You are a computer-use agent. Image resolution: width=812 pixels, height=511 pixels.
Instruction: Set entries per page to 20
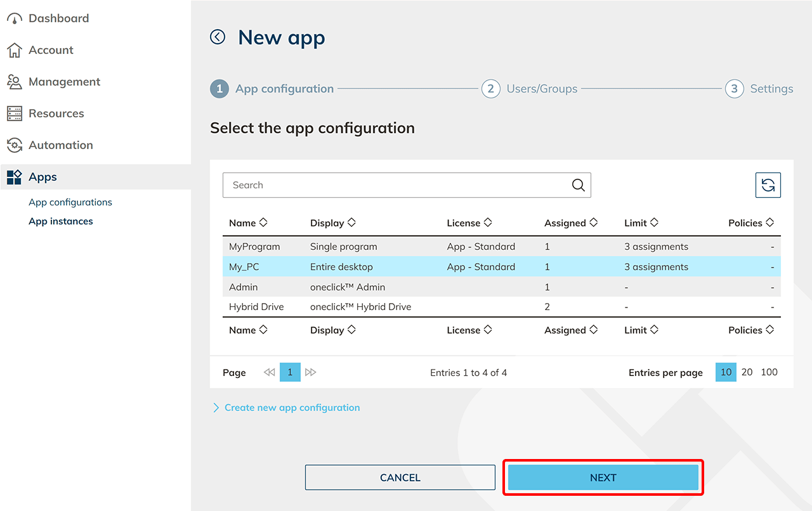[x=747, y=372]
